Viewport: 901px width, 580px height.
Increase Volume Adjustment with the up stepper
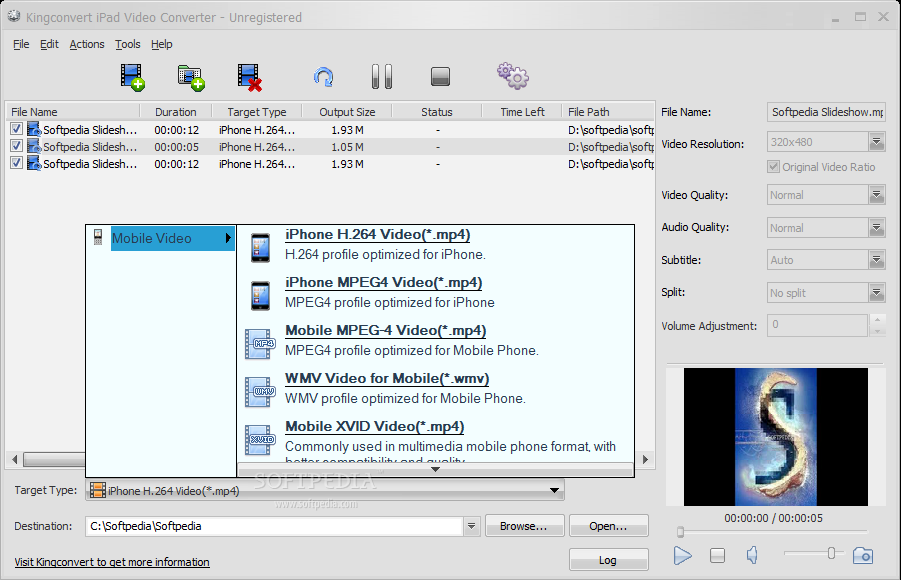(x=877, y=319)
